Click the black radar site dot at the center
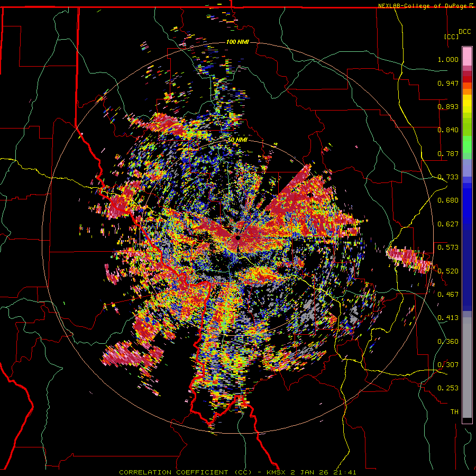 click(x=238, y=237)
